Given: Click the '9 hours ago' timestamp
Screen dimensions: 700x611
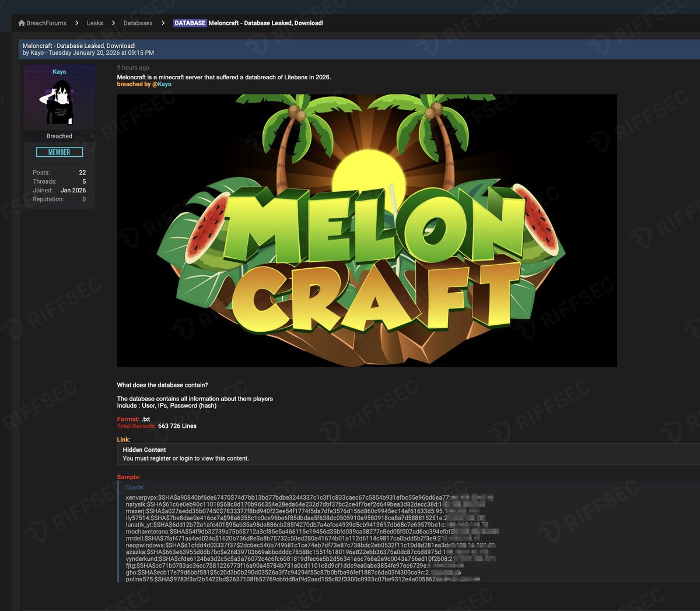Looking at the screenshot, I should point(133,68).
